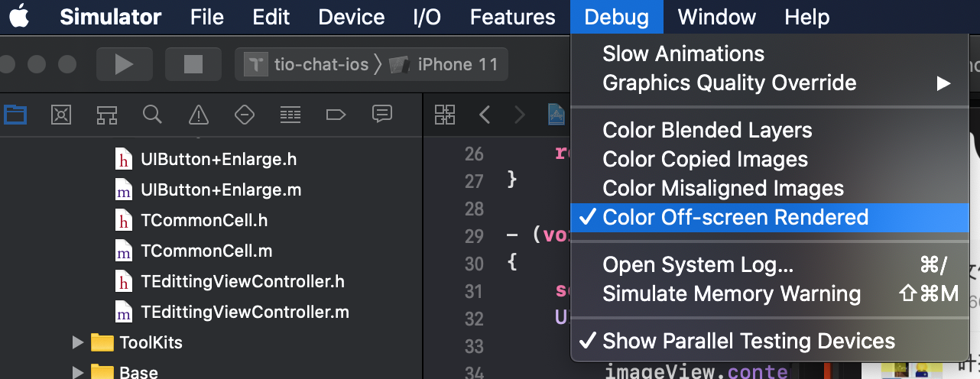Click the Xcode Run play button
Viewport: 980px width, 379px height.
[124, 64]
